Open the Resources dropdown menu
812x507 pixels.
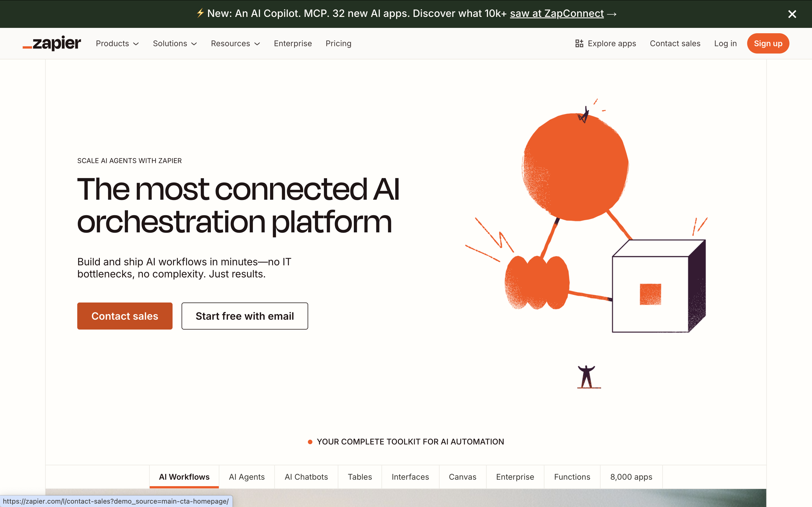click(x=235, y=44)
